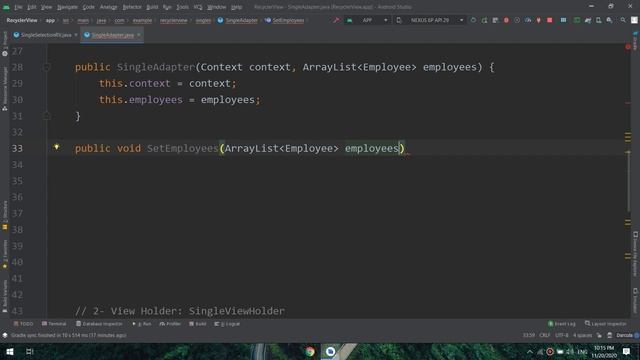Click the Attach Debugger toolbar icon
This screenshot has height=360, width=640.
click(539, 20)
